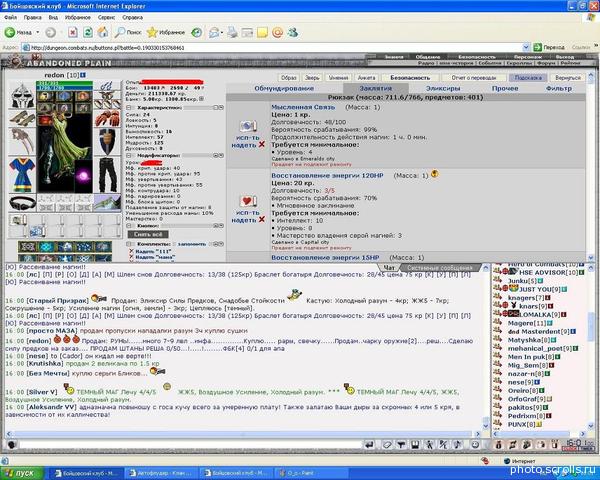This screenshot has width=600, height=480.
Task: Open the browser Home page icon
Action: tap(103, 33)
